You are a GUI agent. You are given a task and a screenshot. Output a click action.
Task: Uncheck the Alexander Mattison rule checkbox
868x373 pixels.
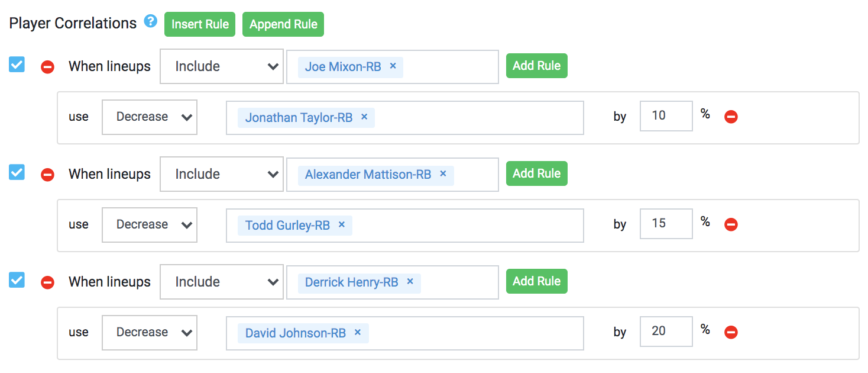(x=17, y=172)
